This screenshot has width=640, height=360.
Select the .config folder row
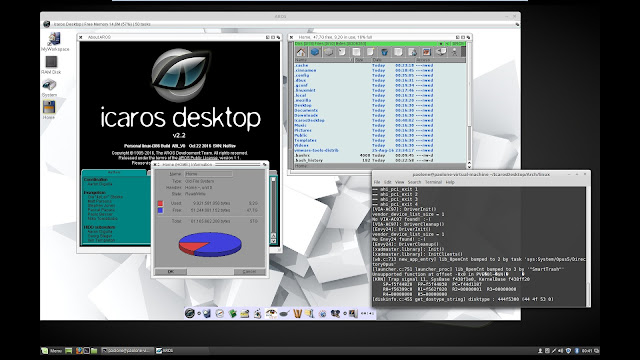pos(380,76)
